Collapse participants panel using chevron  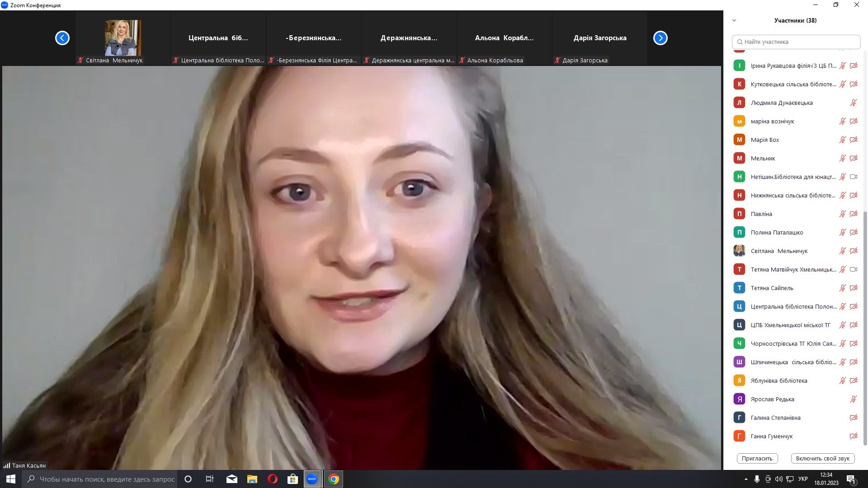coord(734,20)
